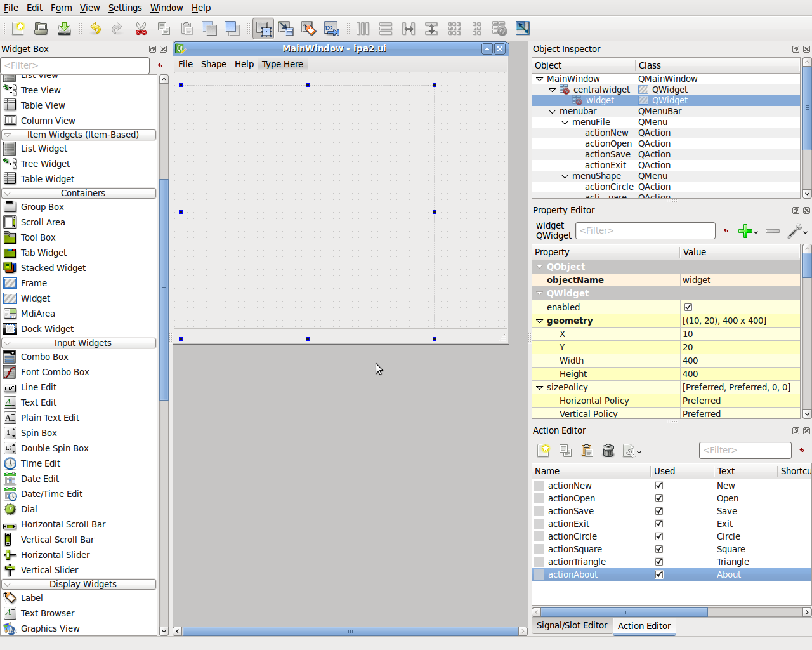Click the Property Editor filter field
812x650 pixels.
(645, 230)
